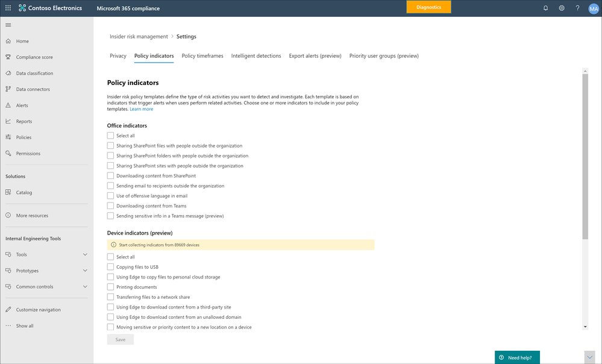The width and height of the screenshot is (602, 364).
Task: Click the Data connectors icon
Action: tap(8, 89)
